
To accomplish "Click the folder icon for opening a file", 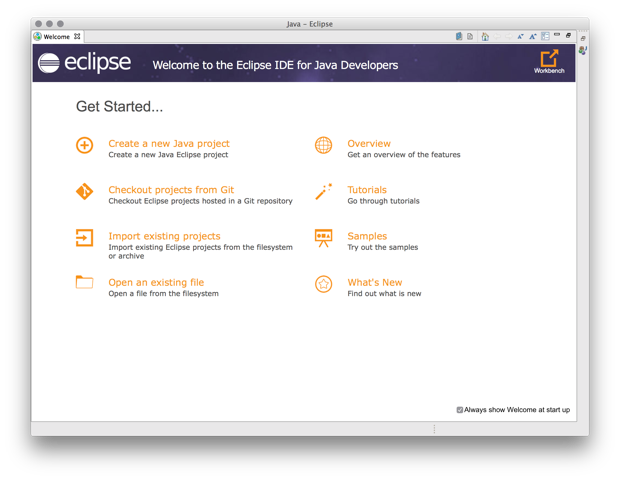I will pyautogui.click(x=84, y=282).
